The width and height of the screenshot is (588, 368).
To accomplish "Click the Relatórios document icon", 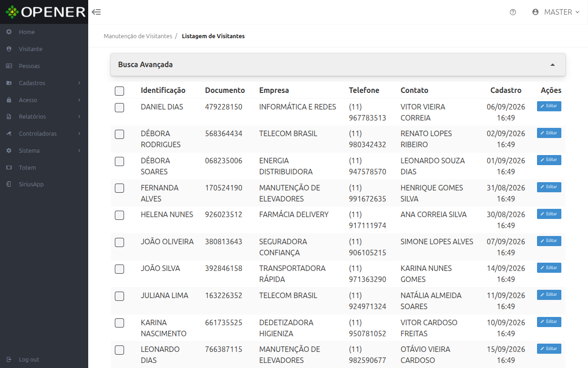I will click(x=9, y=117).
